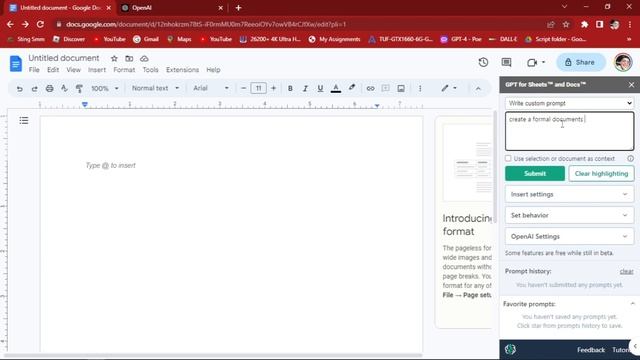
Task: Select the Paint format tool
Action: pyautogui.click(x=79, y=89)
